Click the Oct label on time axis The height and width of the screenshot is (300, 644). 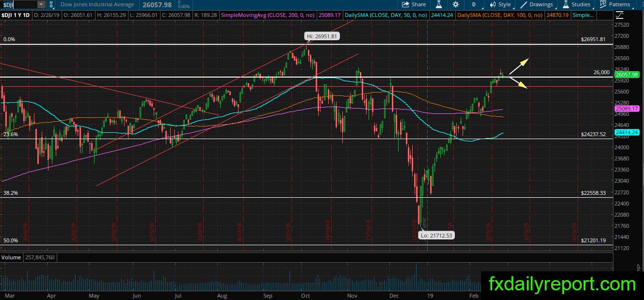[x=306, y=295]
